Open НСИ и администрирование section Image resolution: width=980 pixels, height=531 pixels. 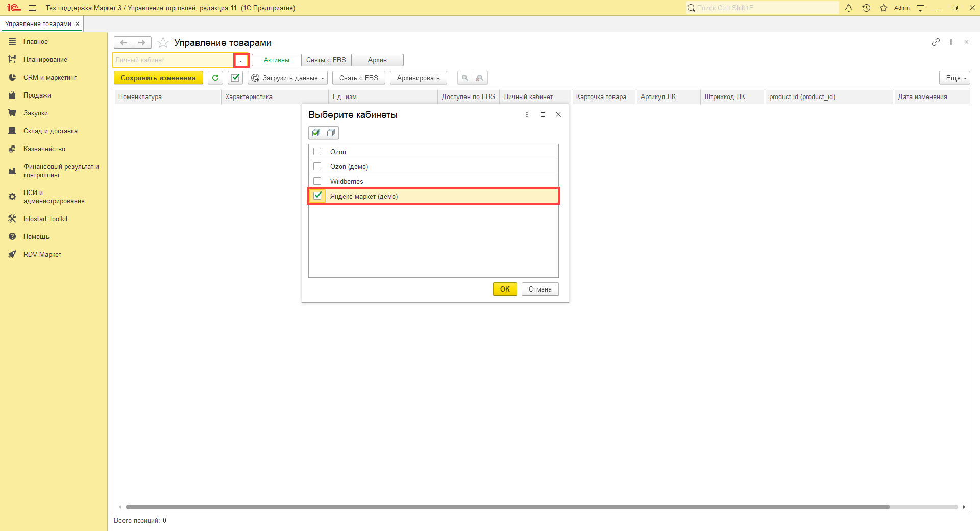[54, 197]
